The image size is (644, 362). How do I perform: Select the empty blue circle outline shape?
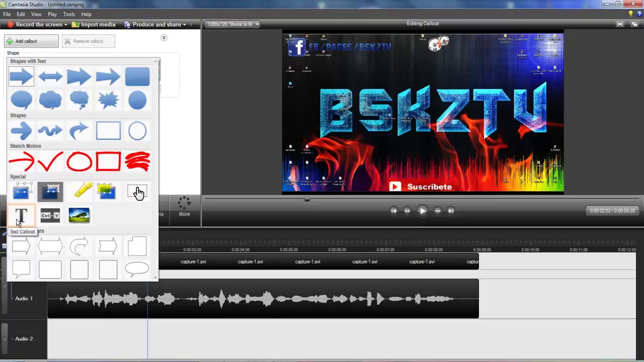[x=137, y=131]
